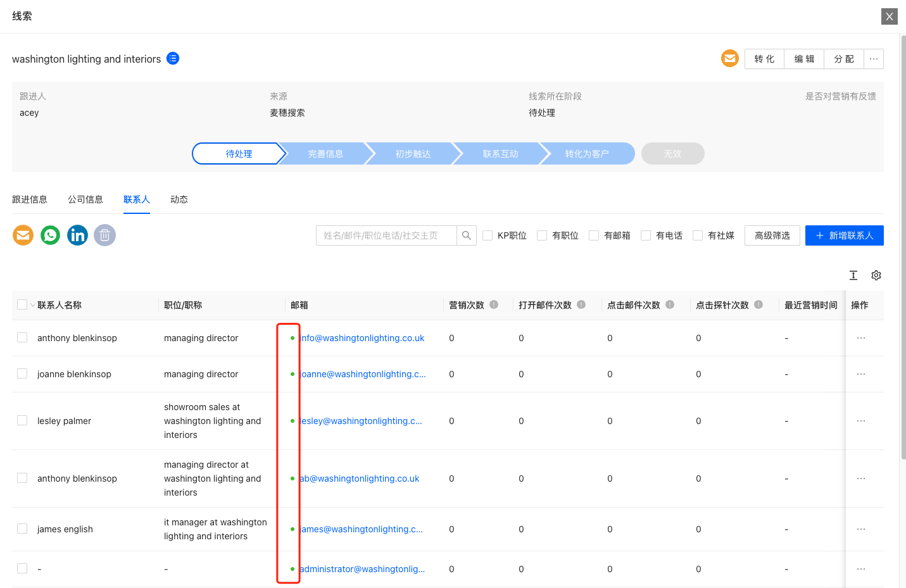Mark lead as 无效 stage
This screenshot has height=588, width=906.
tap(673, 154)
